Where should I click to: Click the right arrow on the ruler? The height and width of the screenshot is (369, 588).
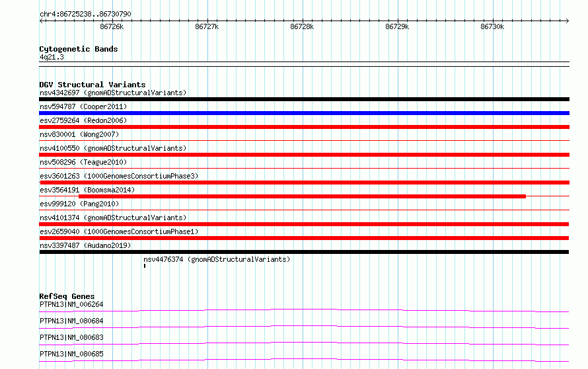pyautogui.click(x=567, y=20)
